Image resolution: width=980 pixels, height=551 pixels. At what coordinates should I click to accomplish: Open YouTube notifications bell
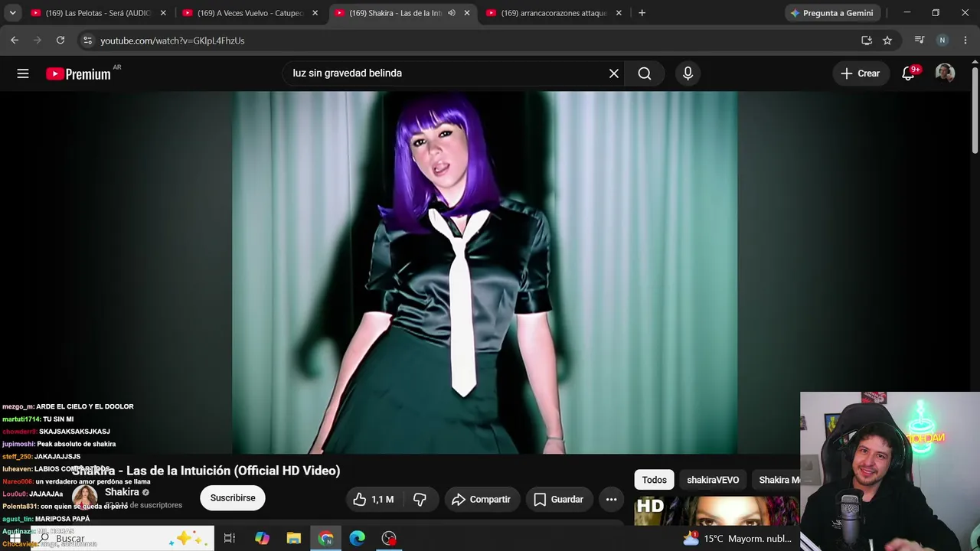(x=909, y=73)
